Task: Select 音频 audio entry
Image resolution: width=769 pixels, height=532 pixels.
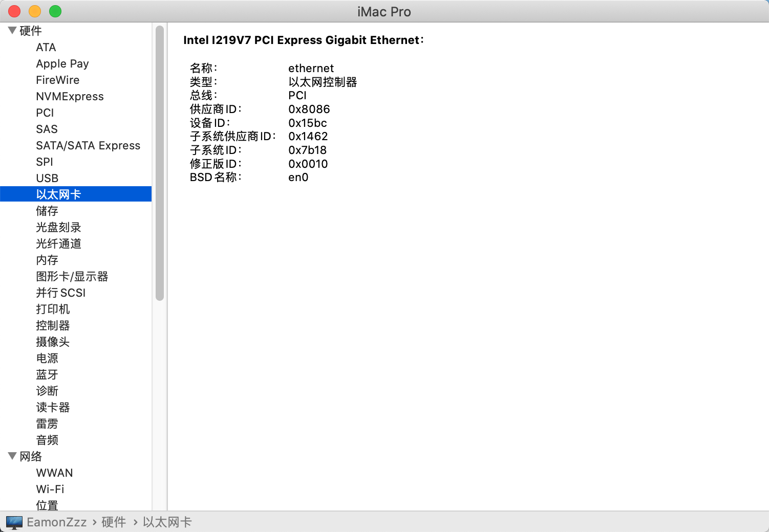Action: (x=47, y=440)
